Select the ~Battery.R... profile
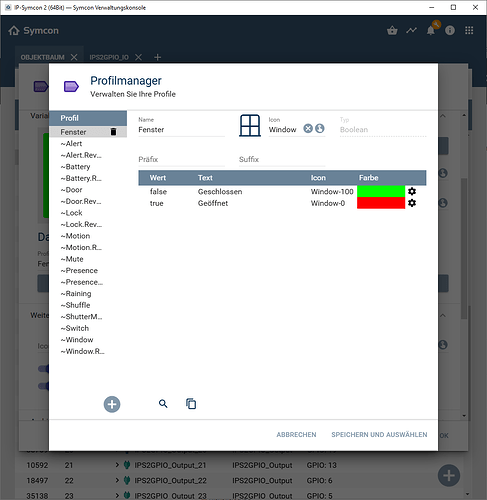The width and height of the screenshot is (487, 500). coord(81,178)
